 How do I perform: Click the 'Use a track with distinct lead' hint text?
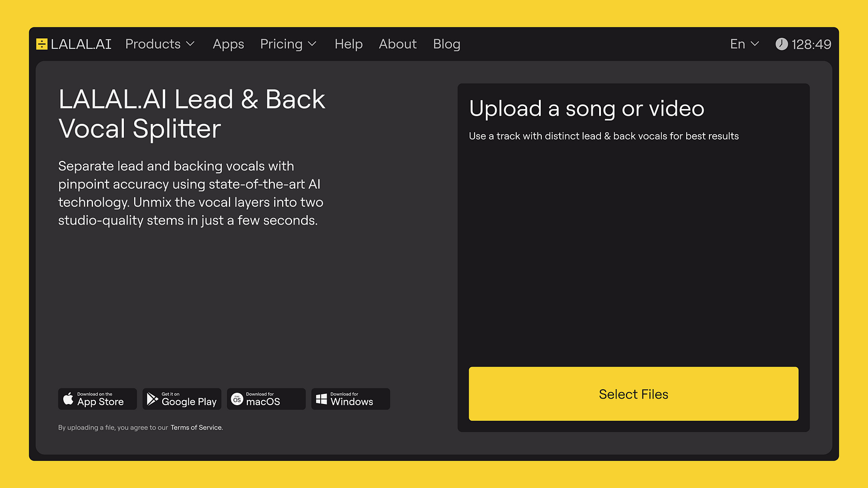click(604, 136)
